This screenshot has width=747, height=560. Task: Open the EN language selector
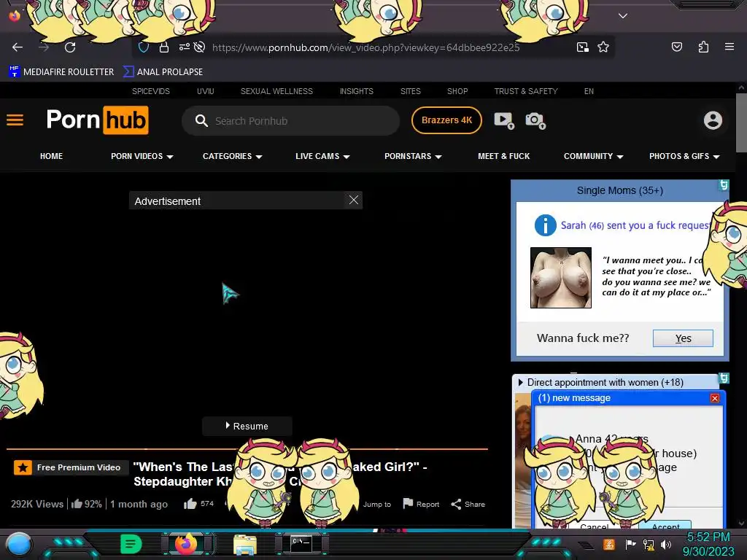[x=589, y=91]
